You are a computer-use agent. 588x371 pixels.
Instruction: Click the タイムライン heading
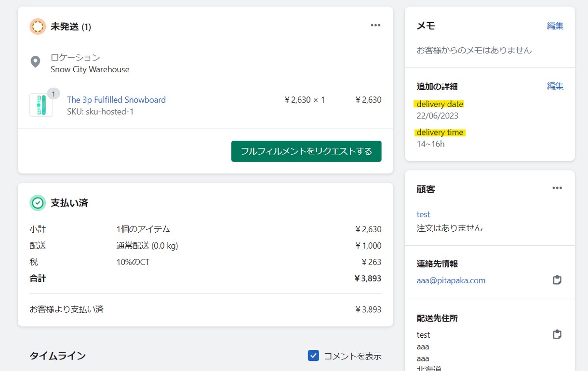click(57, 356)
